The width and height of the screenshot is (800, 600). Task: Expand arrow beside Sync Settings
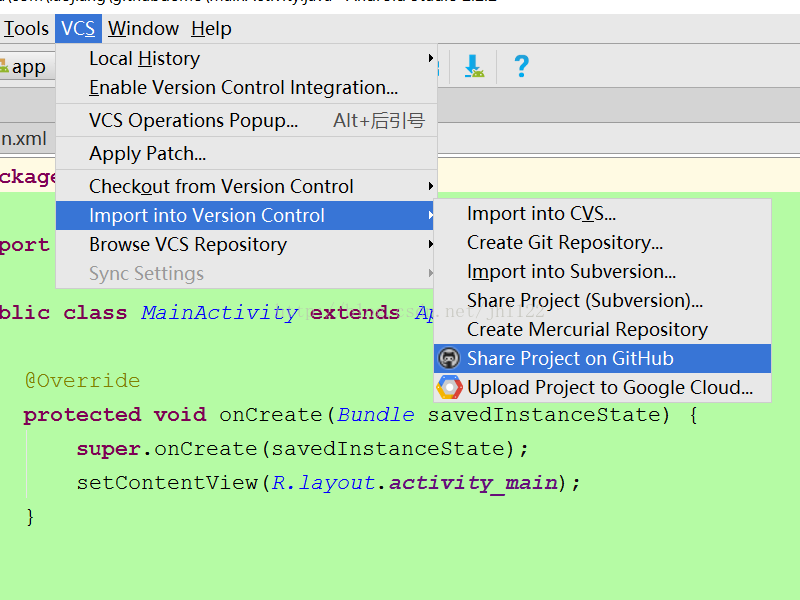431,273
